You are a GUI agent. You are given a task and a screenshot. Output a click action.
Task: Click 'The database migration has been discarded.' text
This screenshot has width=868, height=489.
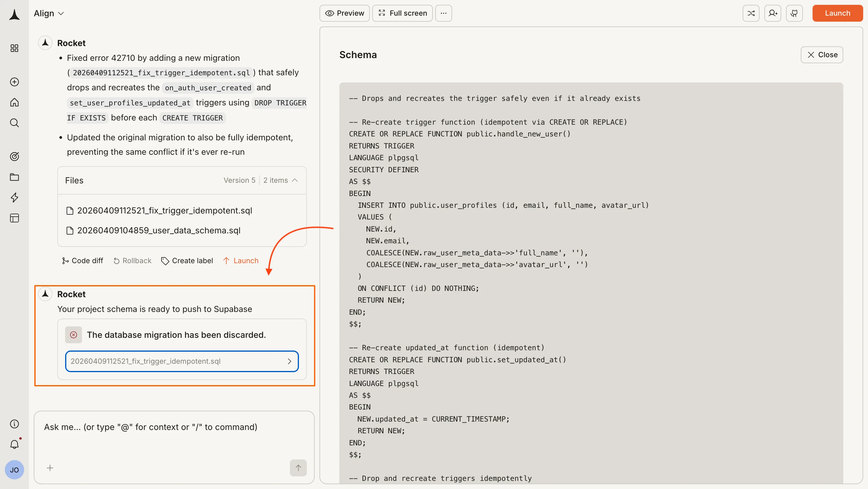coord(177,335)
